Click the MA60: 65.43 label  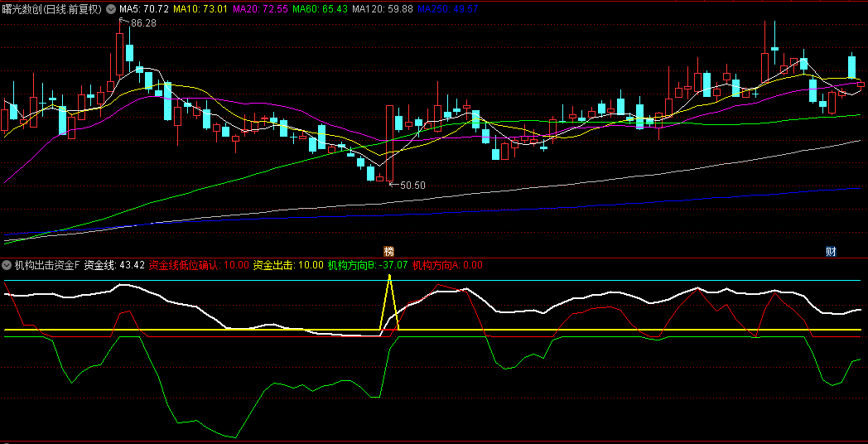click(x=320, y=9)
